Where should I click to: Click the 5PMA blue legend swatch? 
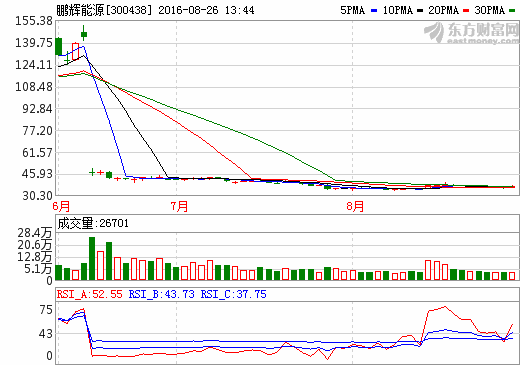coord(374,11)
